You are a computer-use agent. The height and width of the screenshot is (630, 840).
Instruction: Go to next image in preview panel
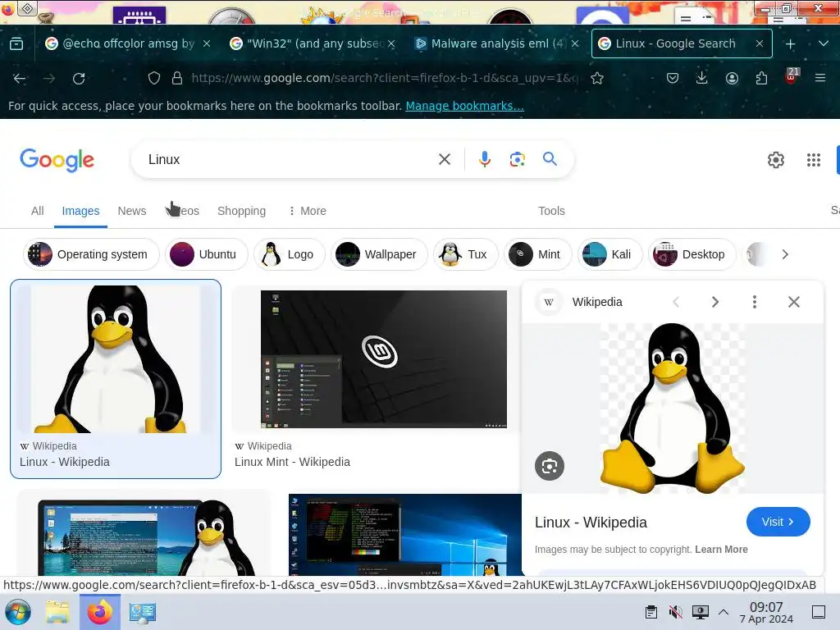point(714,302)
